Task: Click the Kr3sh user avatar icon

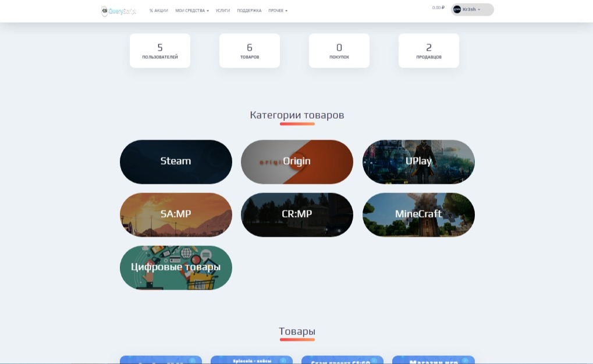Action: point(457,9)
